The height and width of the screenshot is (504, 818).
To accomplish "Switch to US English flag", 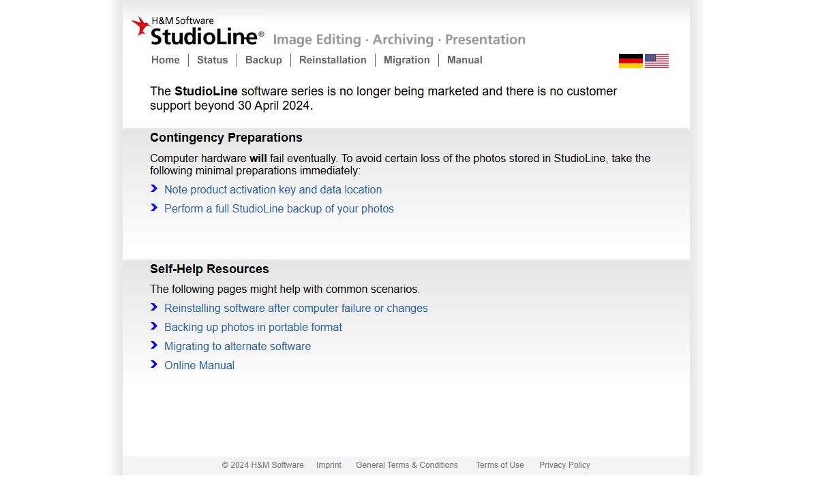I will click(656, 61).
